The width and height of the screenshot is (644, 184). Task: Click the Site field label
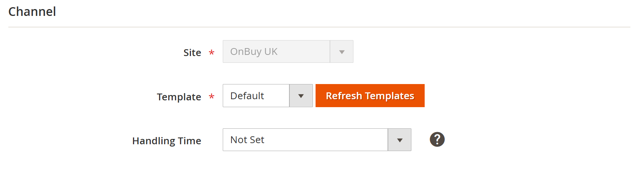(192, 53)
